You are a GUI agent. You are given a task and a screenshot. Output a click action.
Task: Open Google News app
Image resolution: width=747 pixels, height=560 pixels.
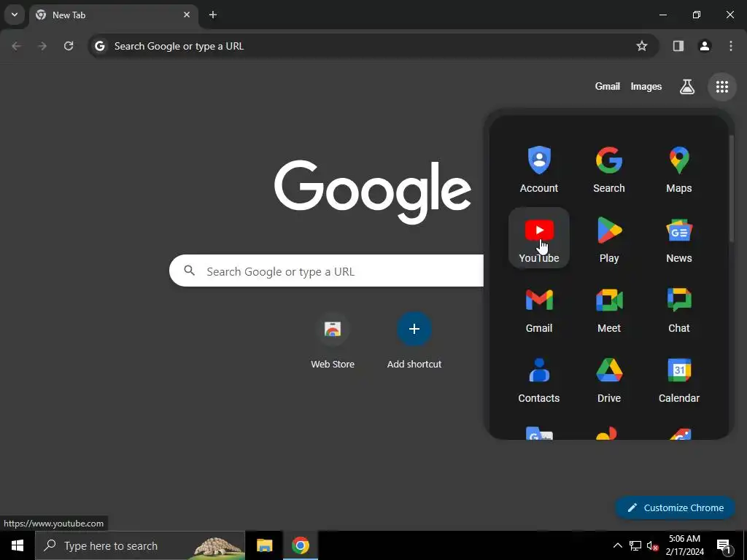pyautogui.click(x=679, y=238)
